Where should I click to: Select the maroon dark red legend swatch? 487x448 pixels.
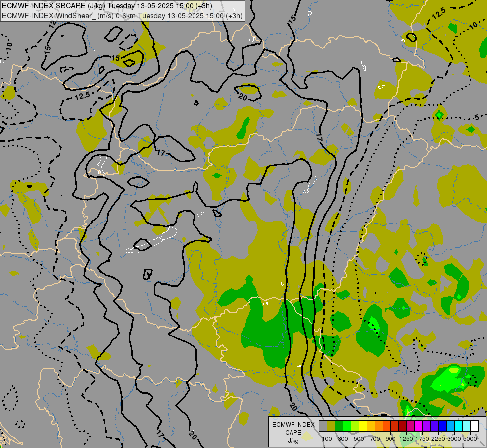point(402,426)
